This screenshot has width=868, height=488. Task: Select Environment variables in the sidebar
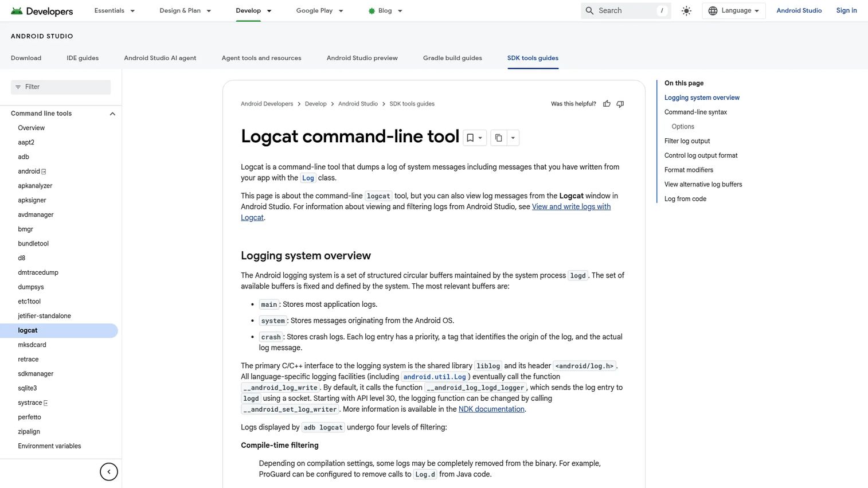coord(49,446)
